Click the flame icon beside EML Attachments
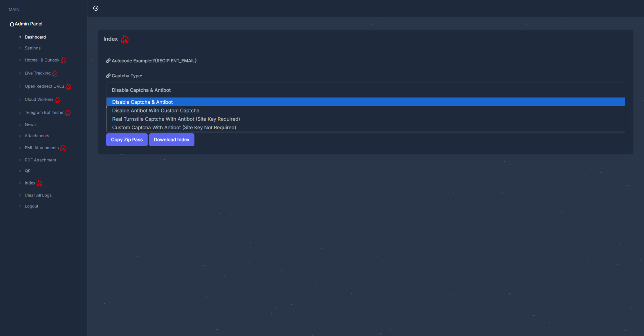 tap(63, 148)
